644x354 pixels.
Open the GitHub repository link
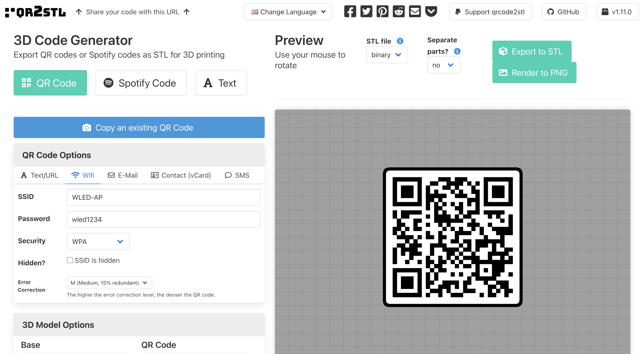coord(564,12)
